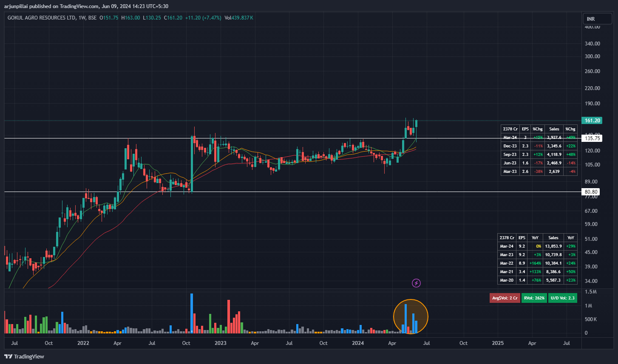Click the Jun-23 row label in quarterly table
Screen dimensions: 618x364
[510, 163]
